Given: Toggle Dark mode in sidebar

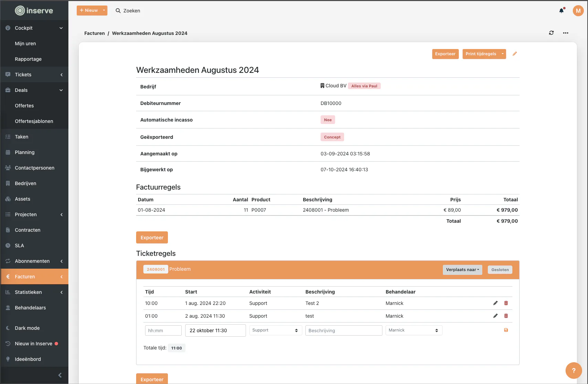Looking at the screenshot, I should pyautogui.click(x=34, y=328).
